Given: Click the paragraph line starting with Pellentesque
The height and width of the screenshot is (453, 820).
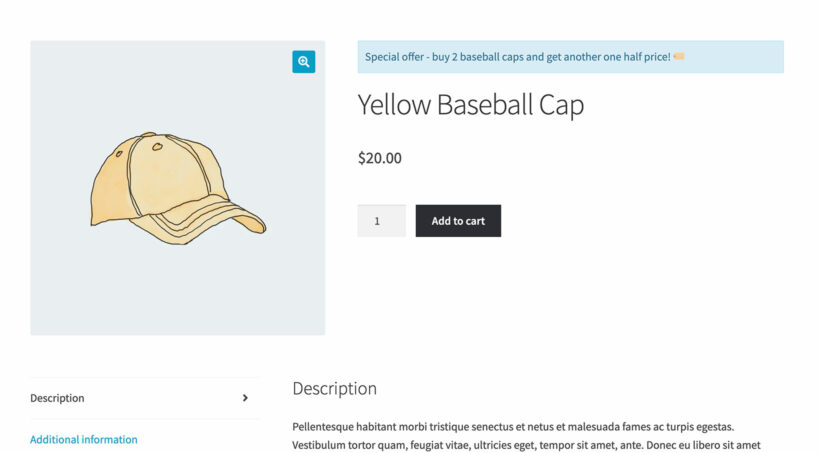Looking at the screenshot, I should click(513, 426).
